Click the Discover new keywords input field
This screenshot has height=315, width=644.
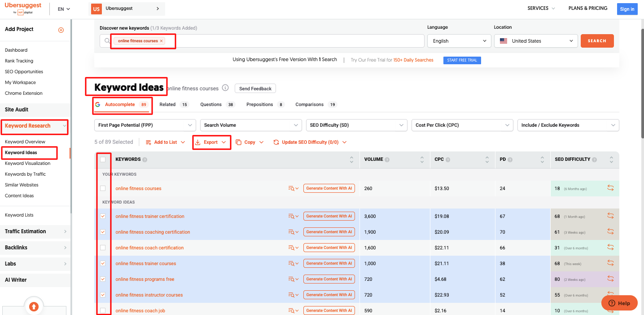[262, 41]
